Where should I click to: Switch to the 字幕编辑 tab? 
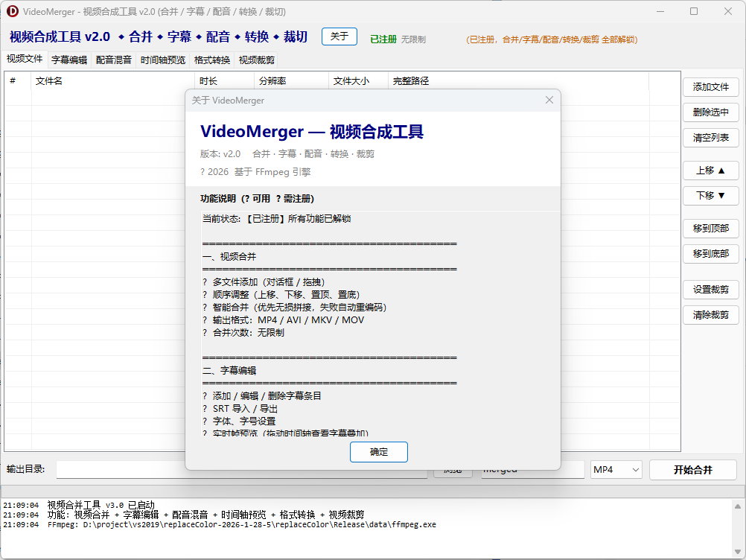(x=68, y=59)
